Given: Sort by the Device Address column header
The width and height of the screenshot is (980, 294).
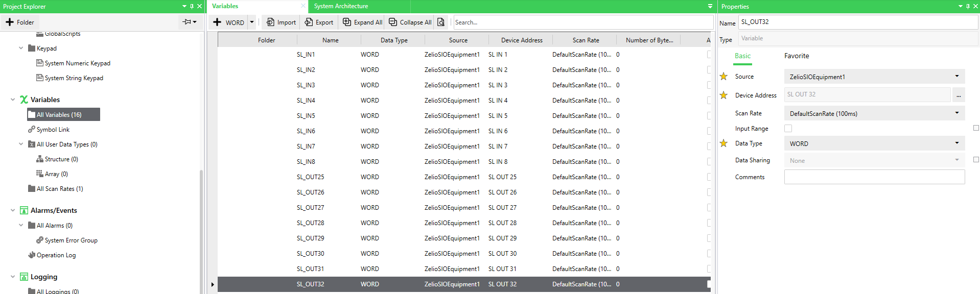Looking at the screenshot, I should (x=522, y=40).
